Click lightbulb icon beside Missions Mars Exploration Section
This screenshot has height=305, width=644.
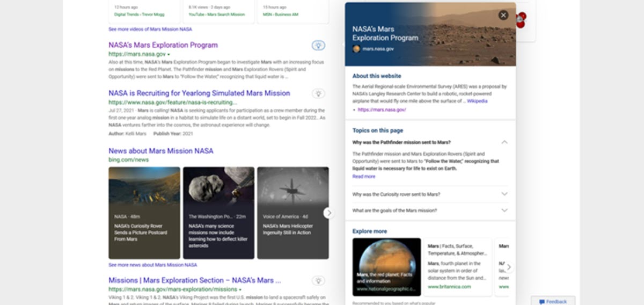pos(318,280)
